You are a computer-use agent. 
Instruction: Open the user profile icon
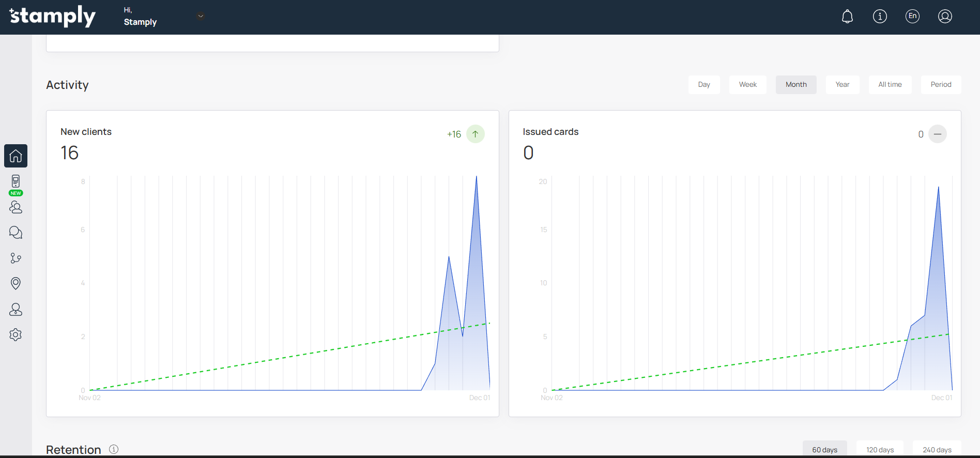945,17
